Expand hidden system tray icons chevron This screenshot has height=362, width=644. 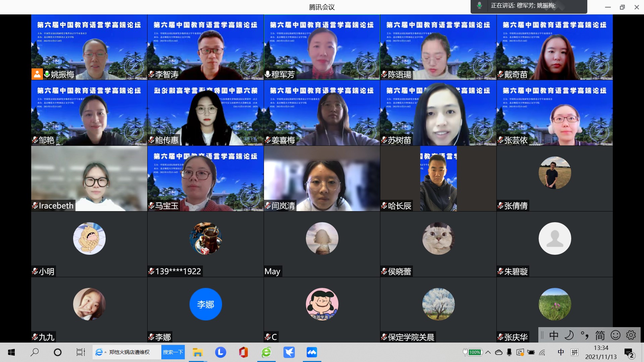tap(488, 352)
